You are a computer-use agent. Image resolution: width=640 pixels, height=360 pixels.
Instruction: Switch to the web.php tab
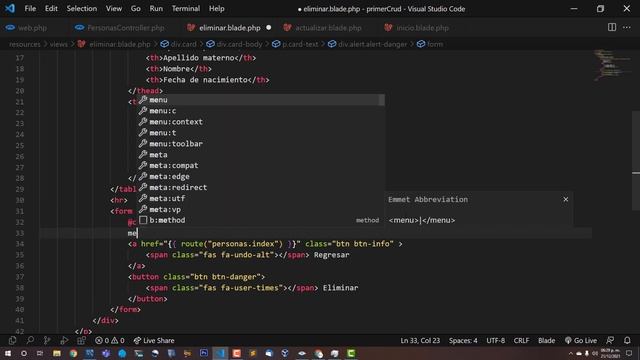click(x=32, y=28)
